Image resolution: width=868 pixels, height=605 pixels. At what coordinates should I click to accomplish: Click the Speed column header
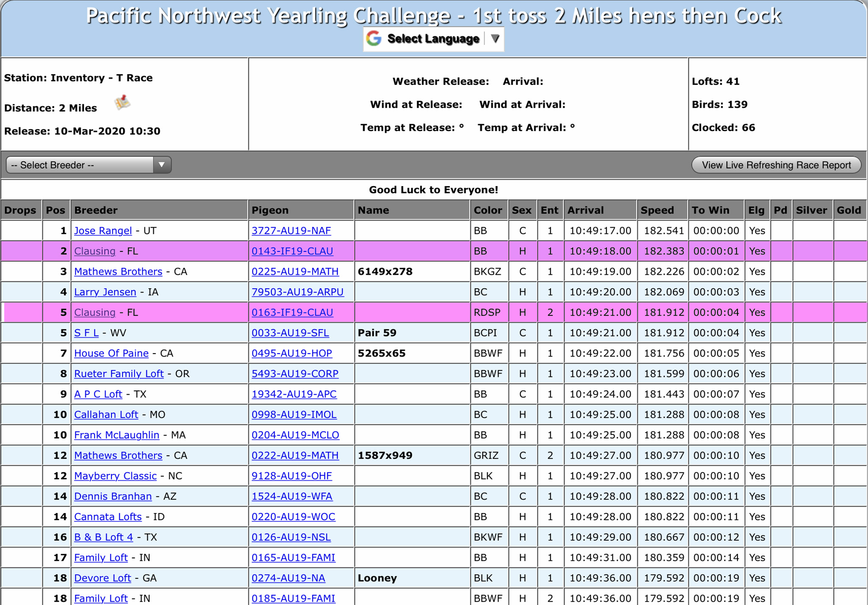click(662, 210)
